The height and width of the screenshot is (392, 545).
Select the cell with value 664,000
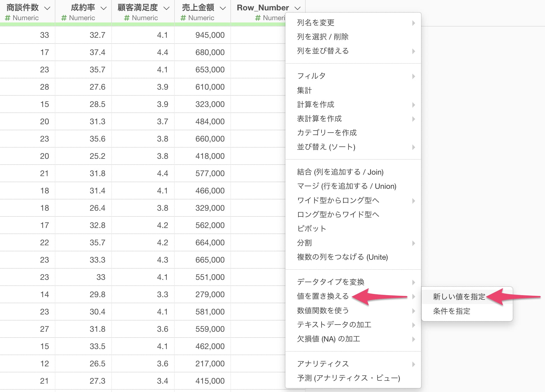point(202,243)
